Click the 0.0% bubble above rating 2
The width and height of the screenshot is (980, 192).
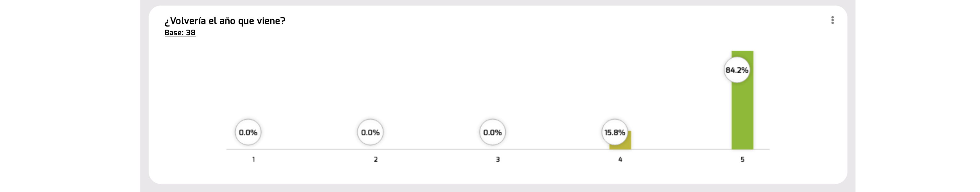click(x=370, y=132)
